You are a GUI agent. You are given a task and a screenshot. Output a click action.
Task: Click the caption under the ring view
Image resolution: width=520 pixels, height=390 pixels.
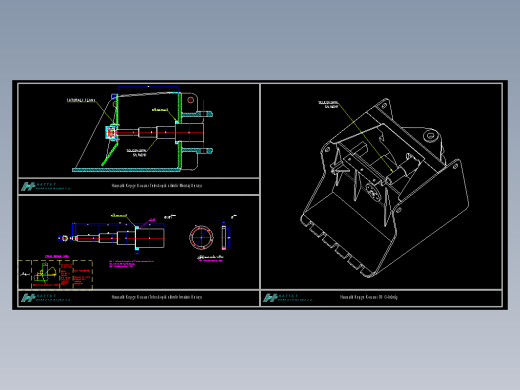[x=210, y=258]
